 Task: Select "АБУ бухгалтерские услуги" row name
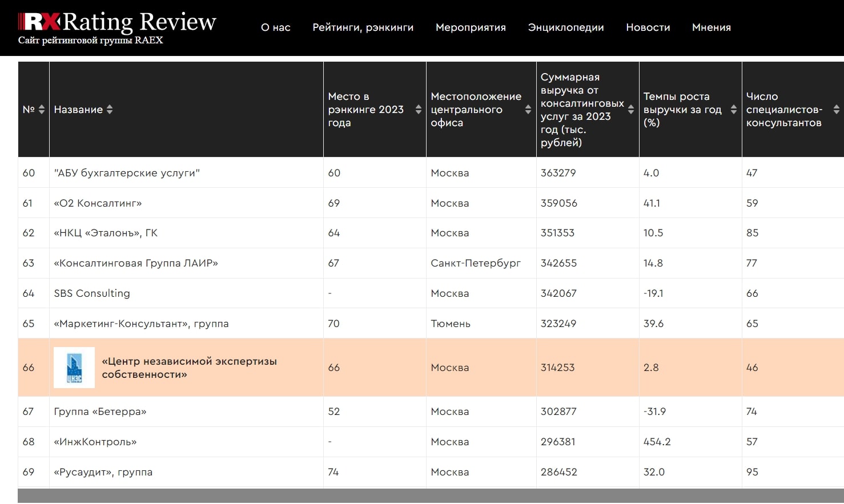tap(127, 173)
